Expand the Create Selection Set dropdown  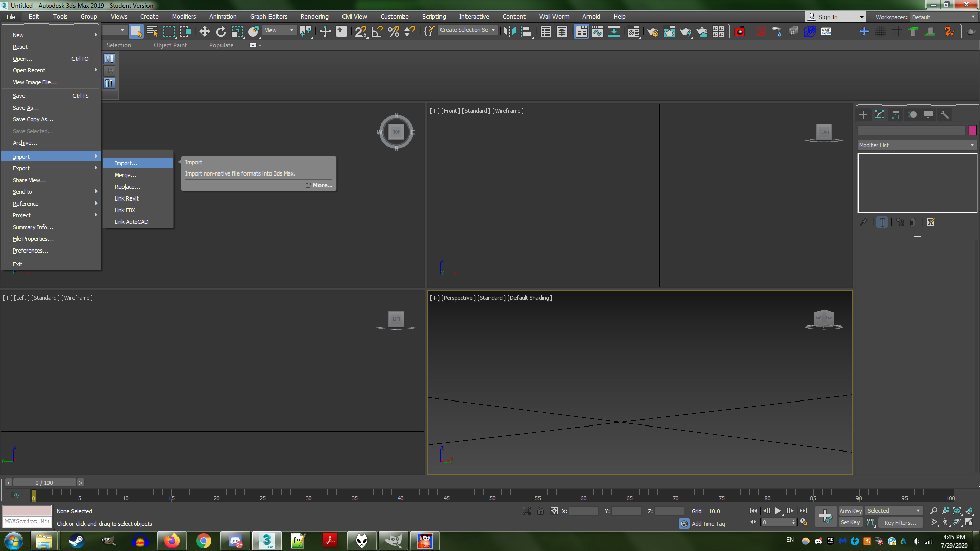click(468, 30)
